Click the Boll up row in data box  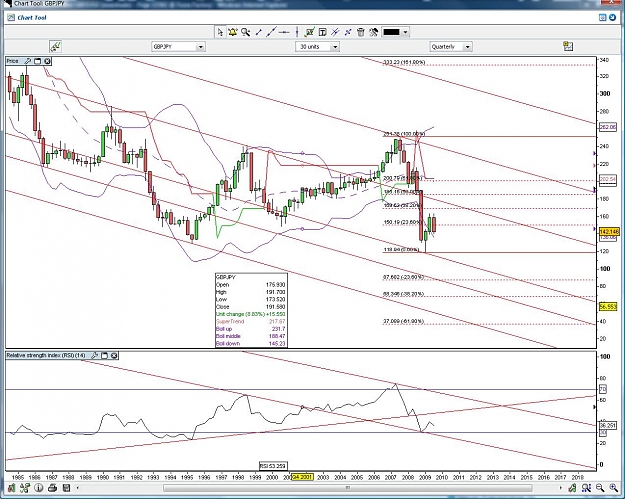(251, 329)
